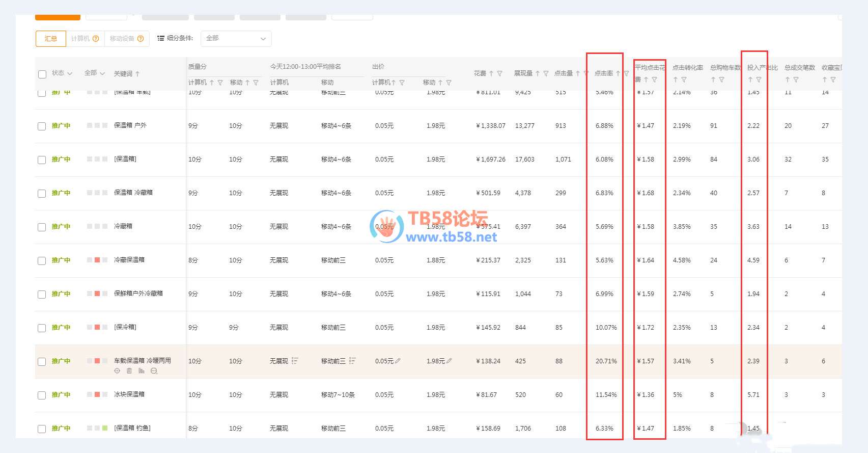Select the checkbox for 冰块保温箱 row
The height and width of the screenshot is (453, 868).
point(42,395)
